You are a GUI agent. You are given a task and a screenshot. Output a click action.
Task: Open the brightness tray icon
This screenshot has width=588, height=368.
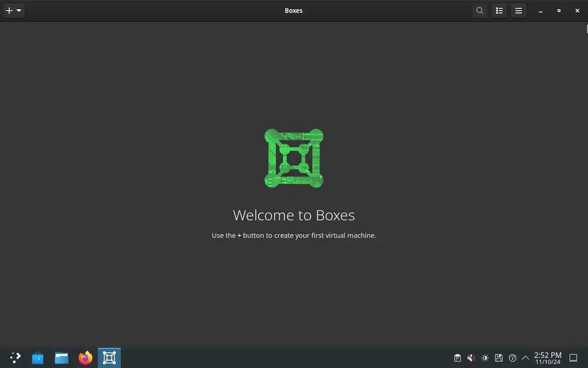click(x=485, y=358)
